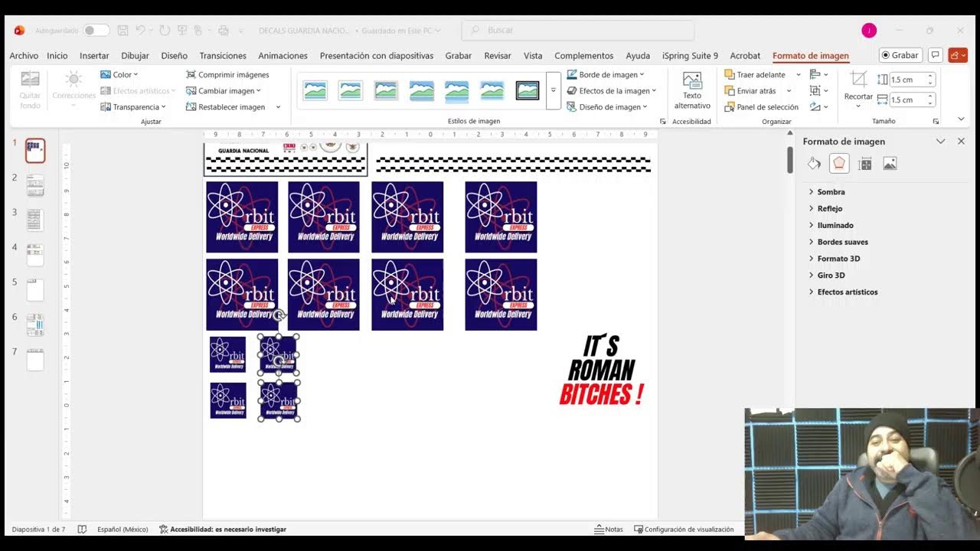
Task: Apply the first picture style in gallery
Action: pos(315,90)
